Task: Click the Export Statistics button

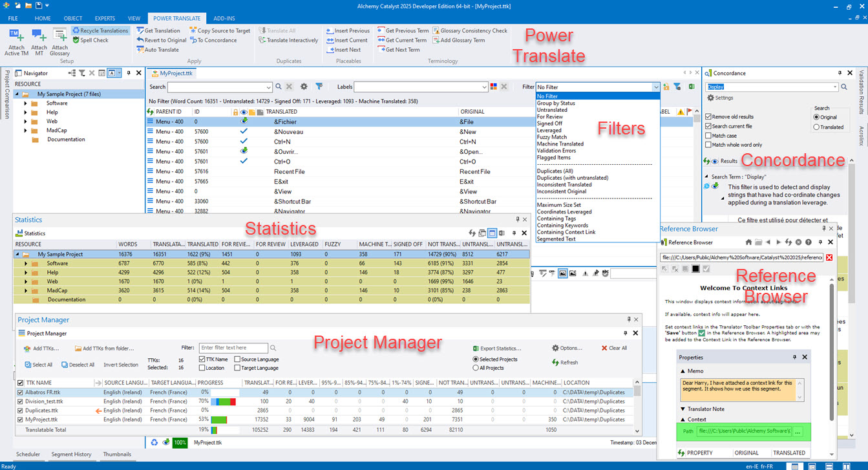Action: coord(497,348)
